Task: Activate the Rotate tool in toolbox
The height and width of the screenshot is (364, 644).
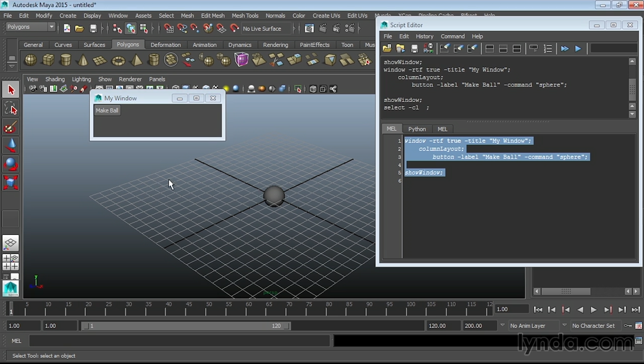Action: pos(11,164)
